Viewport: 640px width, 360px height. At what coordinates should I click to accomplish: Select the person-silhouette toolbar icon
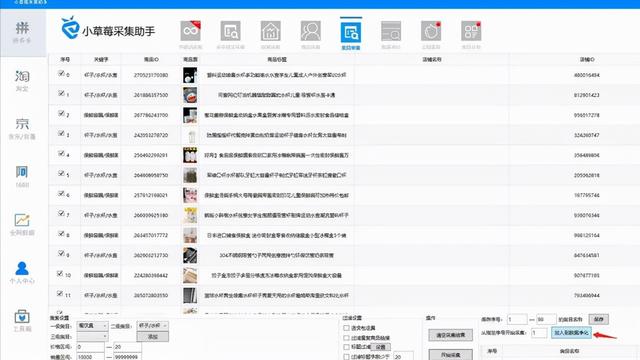(x=311, y=31)
